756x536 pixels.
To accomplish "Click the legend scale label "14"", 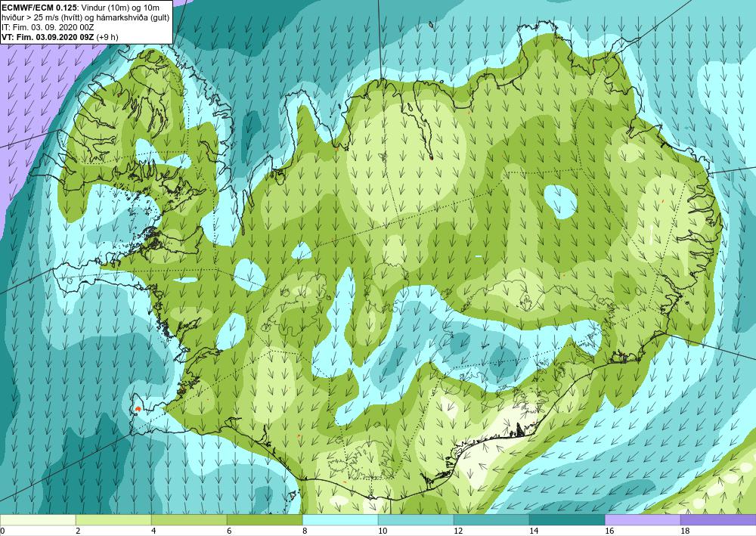I will tap(534, 531).
